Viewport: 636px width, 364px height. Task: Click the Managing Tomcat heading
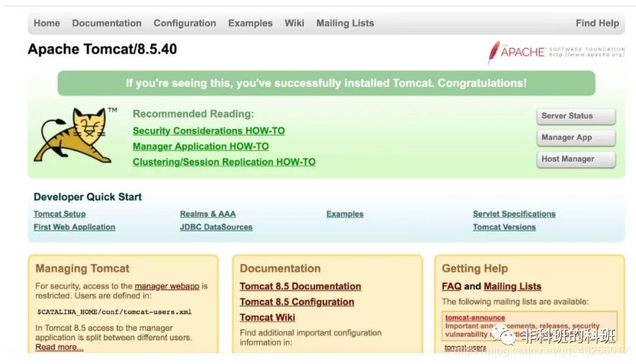pyautogui.click(x=83, y=269)
